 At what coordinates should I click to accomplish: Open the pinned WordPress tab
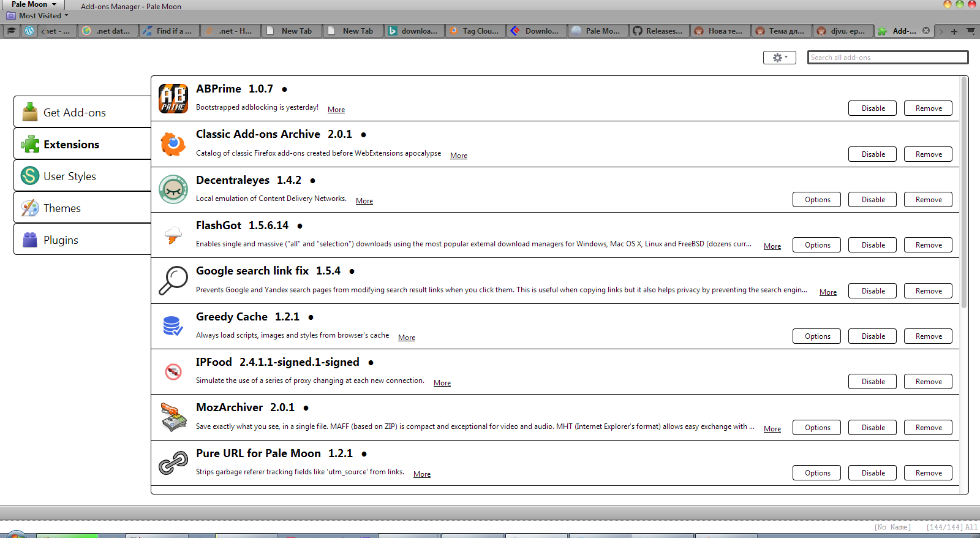click(29, 31)
